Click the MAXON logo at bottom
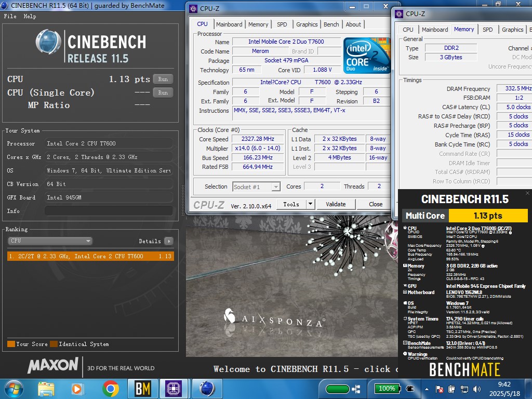The width and height of the screenshot is (532, 399). [x=53, y=365]
